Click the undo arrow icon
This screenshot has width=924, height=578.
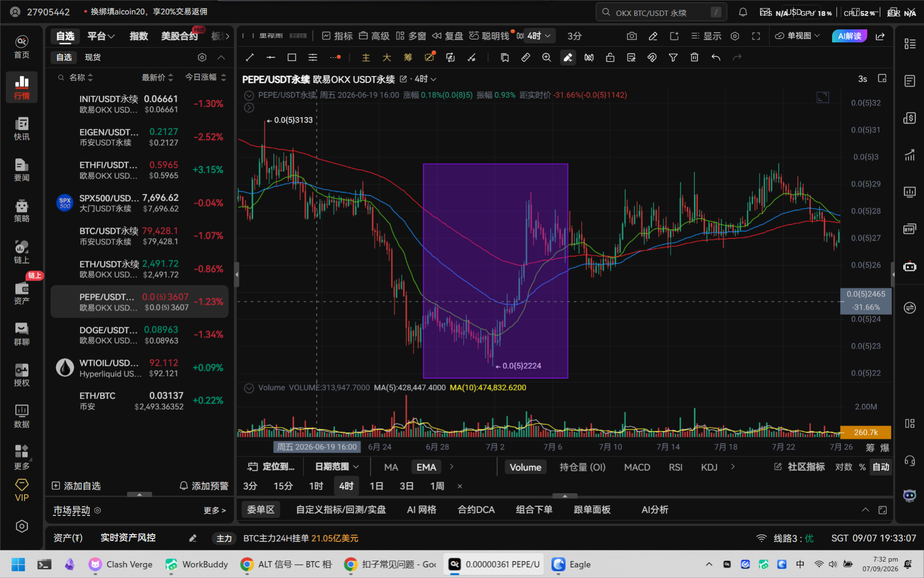pos(716,58)
